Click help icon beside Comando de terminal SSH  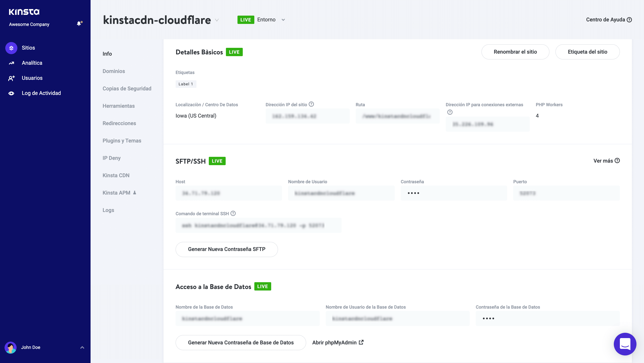tap(233, 213)
